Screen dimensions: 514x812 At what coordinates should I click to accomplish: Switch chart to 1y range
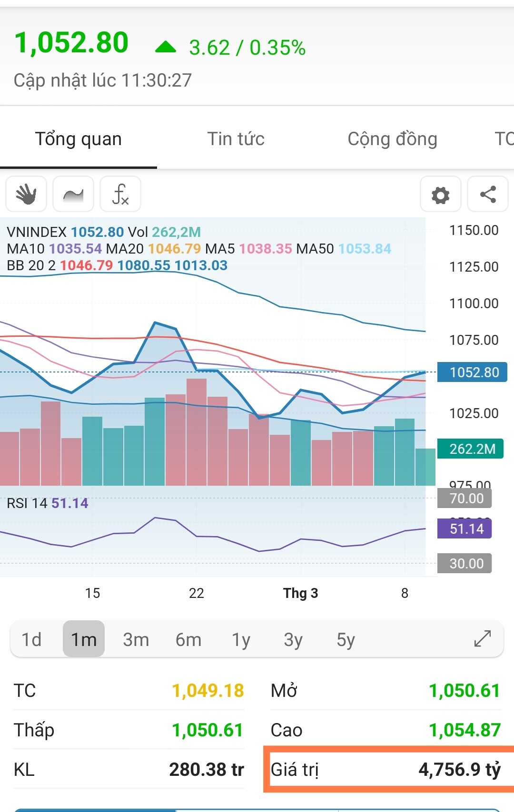[241, 639]
